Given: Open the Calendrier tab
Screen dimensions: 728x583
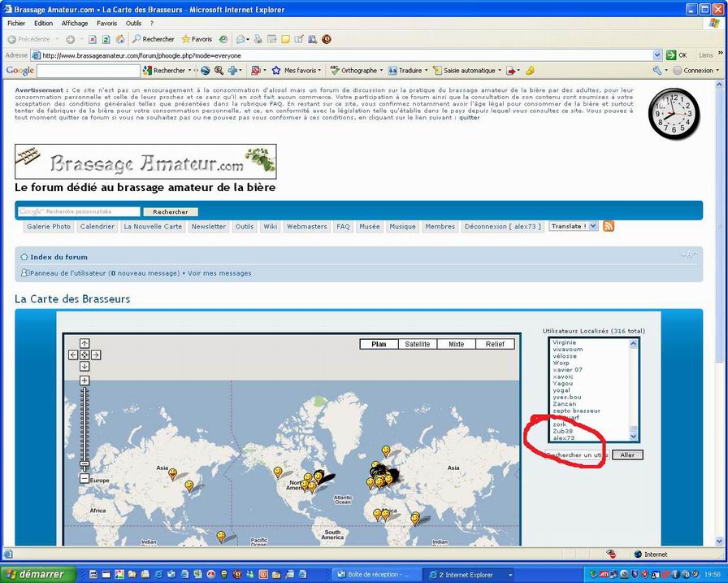Looking at the screenshot, I should [97, 227].
